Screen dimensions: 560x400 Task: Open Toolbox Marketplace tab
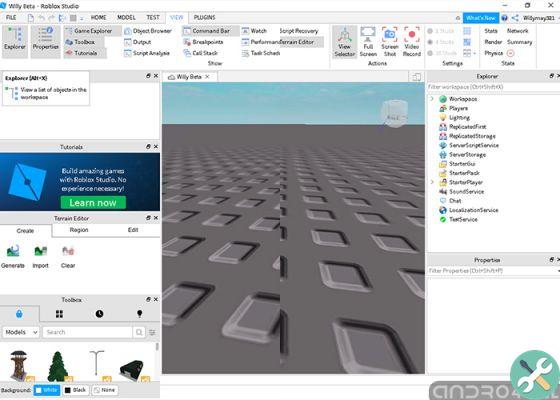(19, 314)
